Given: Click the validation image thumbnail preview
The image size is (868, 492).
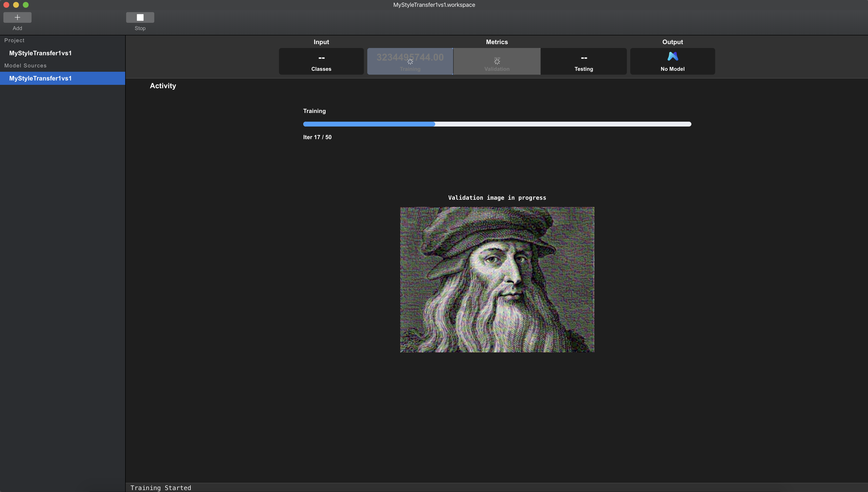Looking at the screenshot, I should 497,279.
